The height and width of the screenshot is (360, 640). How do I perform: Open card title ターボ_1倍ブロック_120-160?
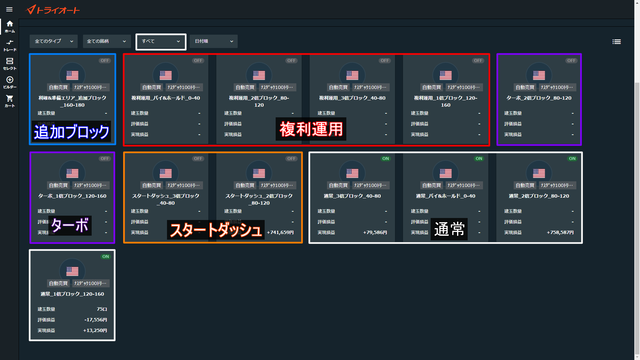click(x=72, y=196)
